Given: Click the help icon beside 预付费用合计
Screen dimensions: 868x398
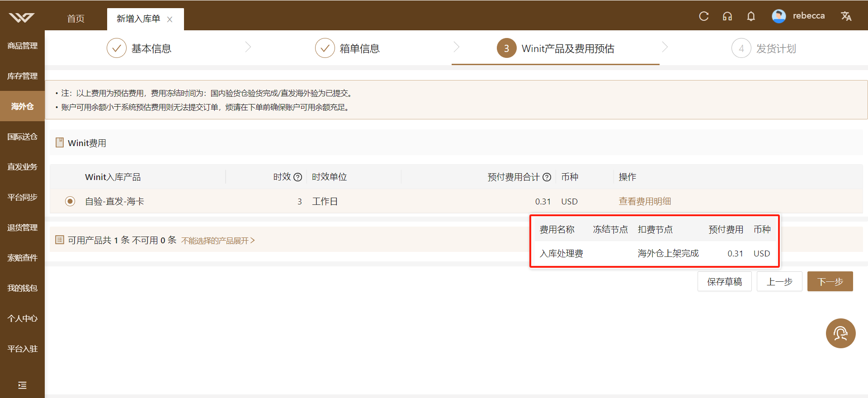Looking at the screenshot, I should tap(547, 177).
